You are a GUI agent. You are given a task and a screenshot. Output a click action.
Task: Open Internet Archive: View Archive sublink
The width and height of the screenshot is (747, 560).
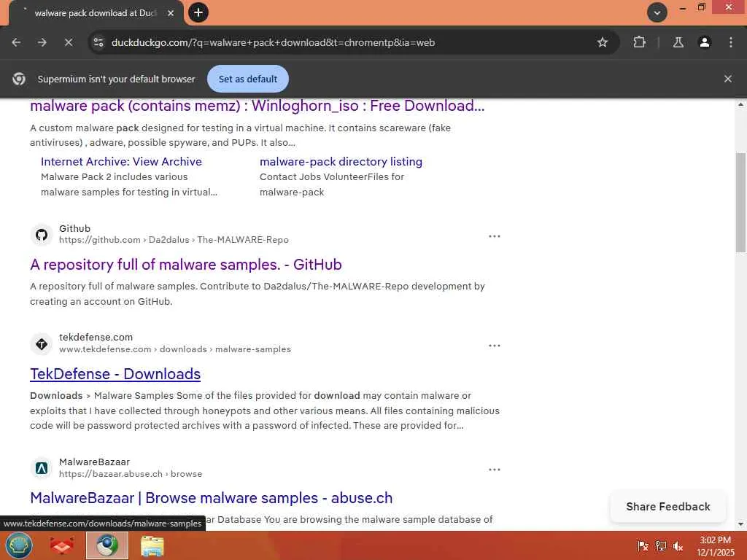(x=122, y=161)
